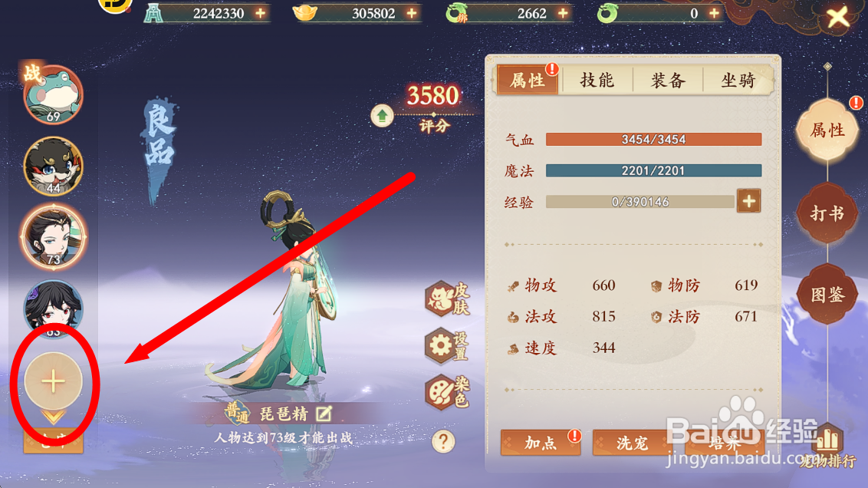Tap the green upgrade arrow beside score
The width and height of the screenshot is (868, 488).
[x=382, y=116]
